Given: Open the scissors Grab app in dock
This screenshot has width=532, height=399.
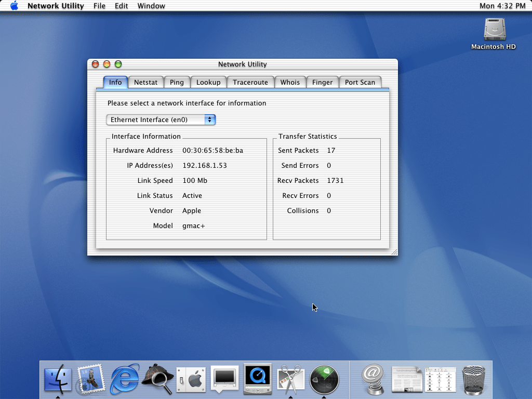Looking at the screenshot, I should (290, 379).
